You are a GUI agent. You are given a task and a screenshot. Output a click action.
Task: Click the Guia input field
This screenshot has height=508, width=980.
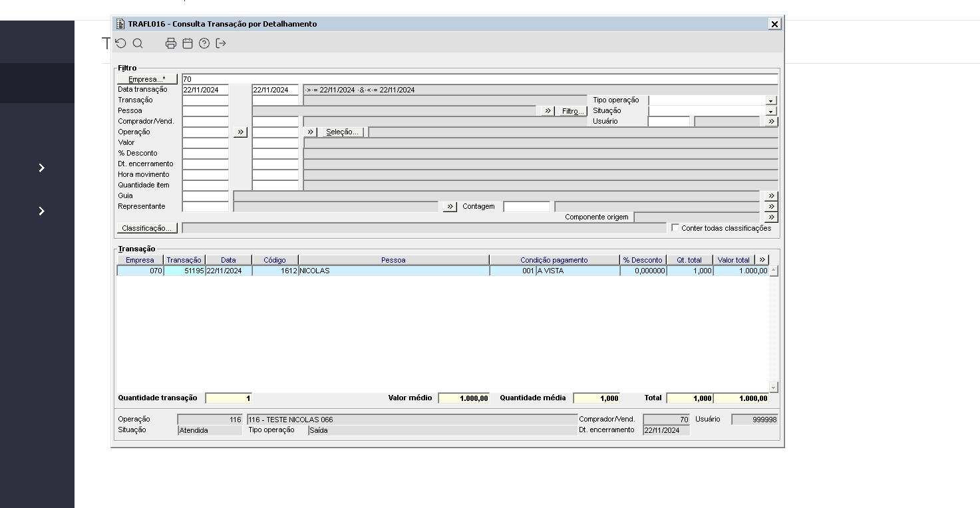click(206, 196)
